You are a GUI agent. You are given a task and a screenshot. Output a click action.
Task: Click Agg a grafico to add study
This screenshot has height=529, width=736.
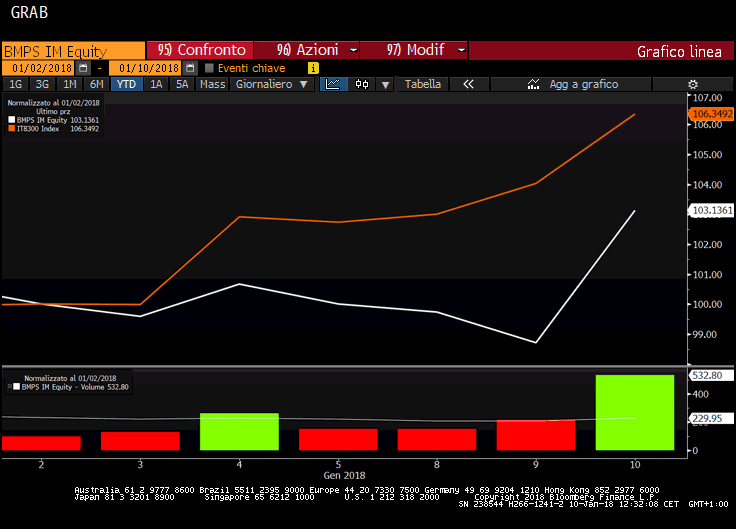[574, 85]
